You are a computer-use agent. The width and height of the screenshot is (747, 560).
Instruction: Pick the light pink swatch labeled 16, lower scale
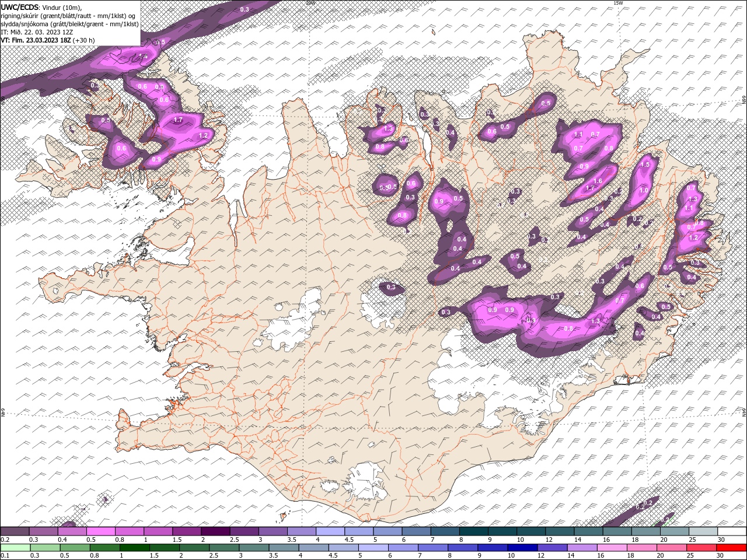tap(611, 548)
